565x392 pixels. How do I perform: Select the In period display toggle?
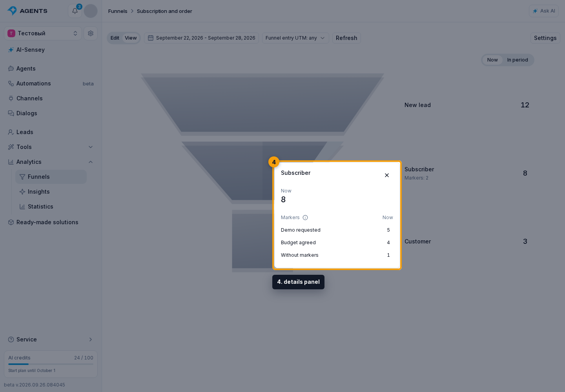pos(518,60)
